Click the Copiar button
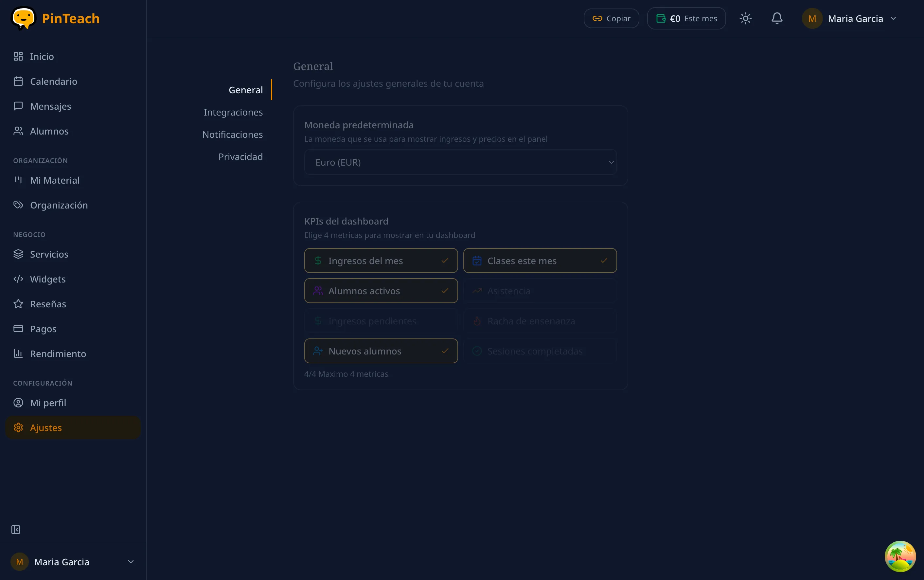This screenshot has width=924, height=580. click(x=610, y=18)
